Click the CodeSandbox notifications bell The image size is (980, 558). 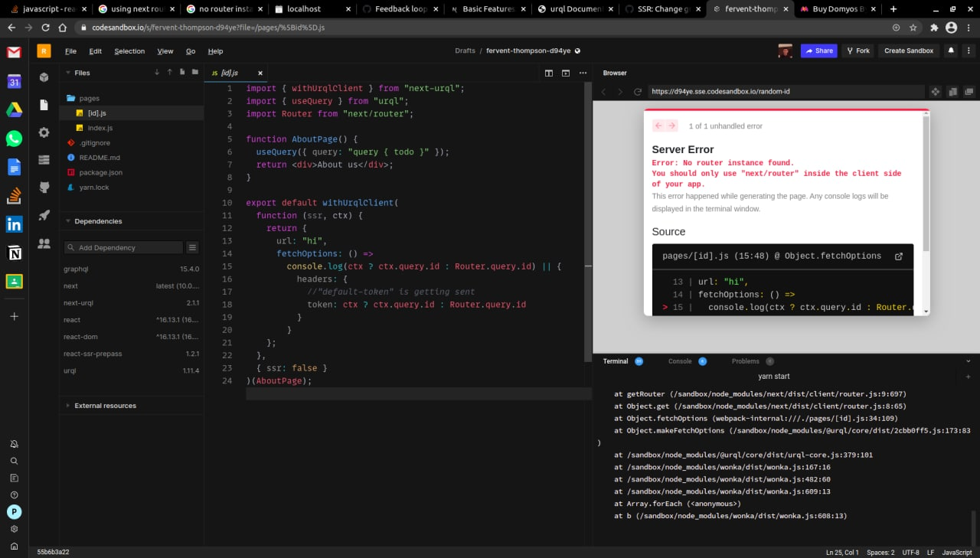pos(951,51)
